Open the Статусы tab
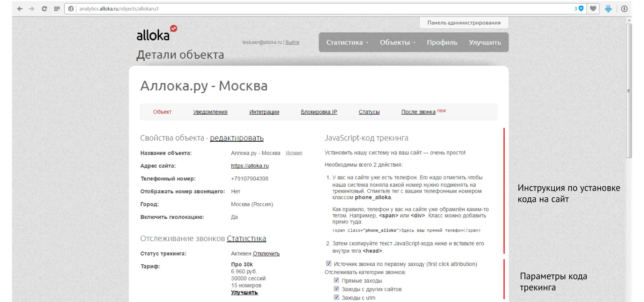 click(x=369, y=112)
